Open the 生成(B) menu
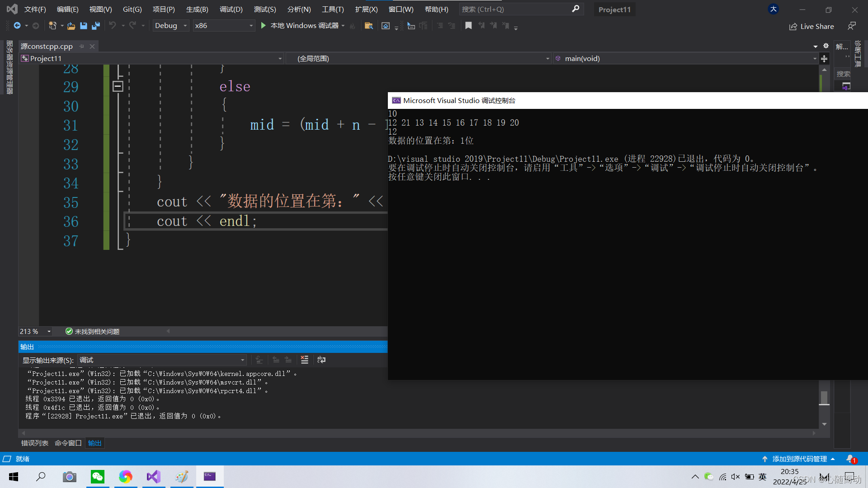 (x=197, y=9)
